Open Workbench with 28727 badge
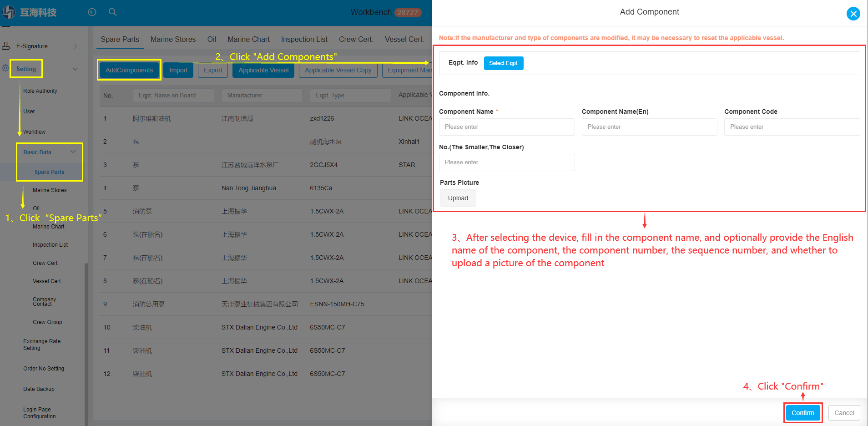Image resolution: width=868 pixels, height=426 pixels. (x=386, y=12)
